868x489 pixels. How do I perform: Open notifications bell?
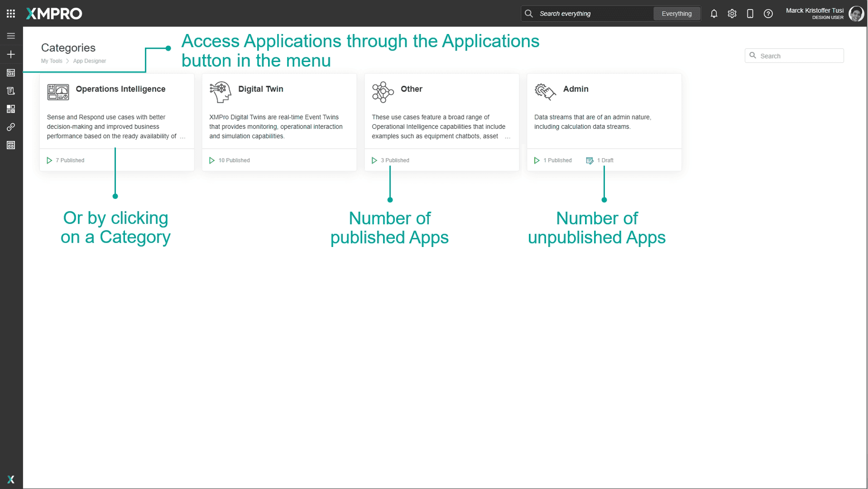coord(714,14)
